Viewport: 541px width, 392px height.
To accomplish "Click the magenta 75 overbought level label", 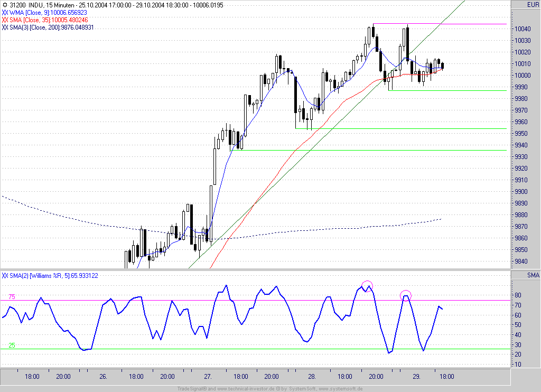I will (12, 297).
